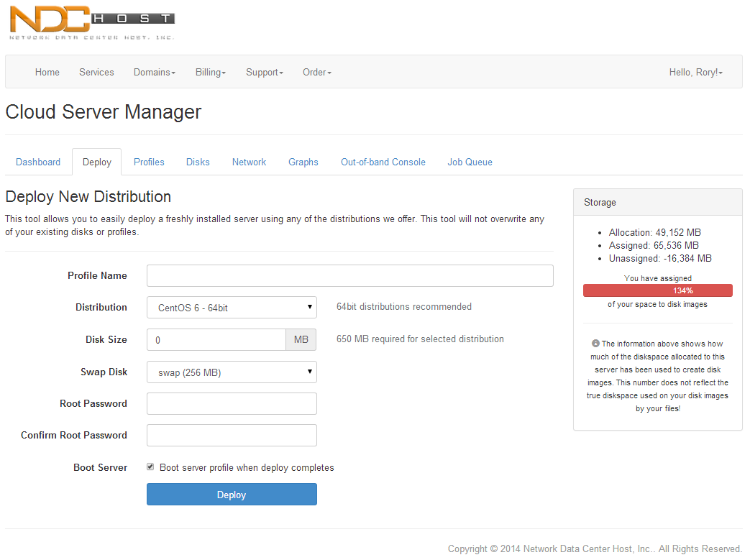Click the info icon in Storage panel
Screen dimensions: 750x560
click(595, 344)
